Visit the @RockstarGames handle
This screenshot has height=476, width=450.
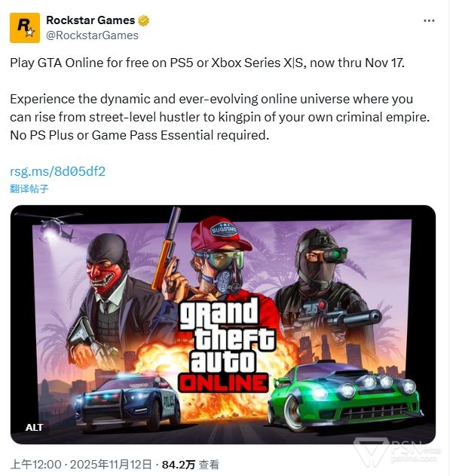pos(92,35)
